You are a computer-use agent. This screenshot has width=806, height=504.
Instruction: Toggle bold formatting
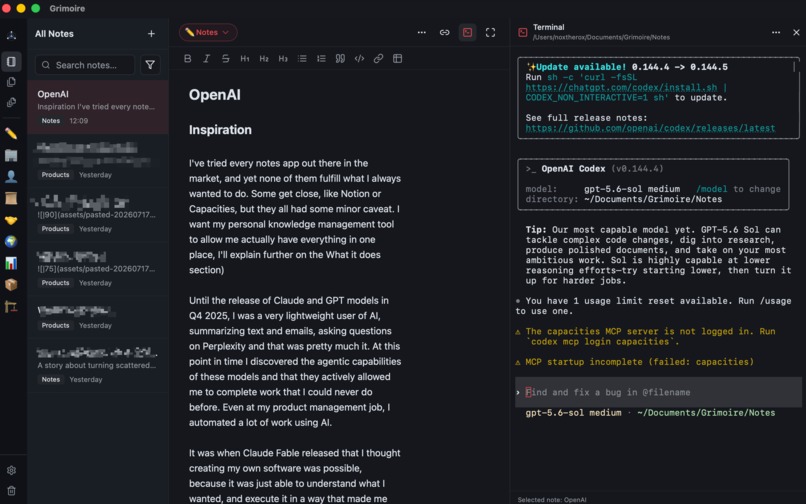(x=188, y=59)
